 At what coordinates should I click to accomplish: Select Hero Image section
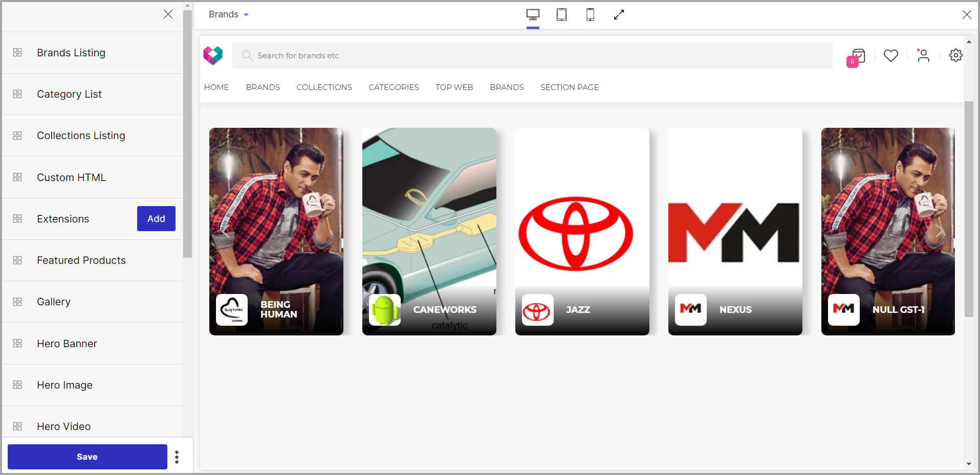pyautogui.click(x=92, y=385)
